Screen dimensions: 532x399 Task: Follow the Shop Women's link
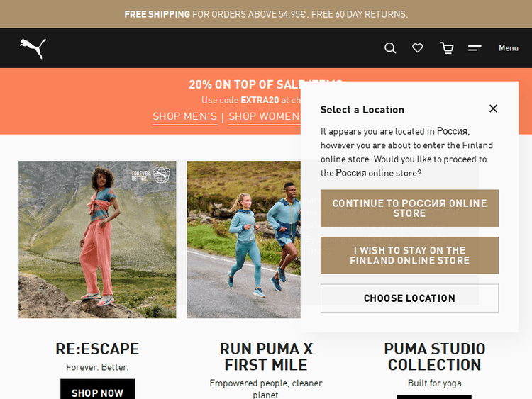264,116
